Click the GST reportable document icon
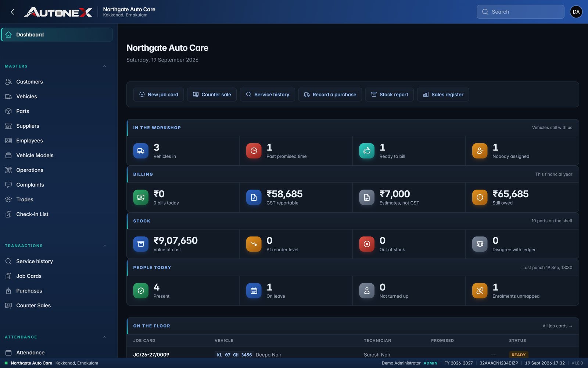This screenshot has height=368, width=588. 254,198
